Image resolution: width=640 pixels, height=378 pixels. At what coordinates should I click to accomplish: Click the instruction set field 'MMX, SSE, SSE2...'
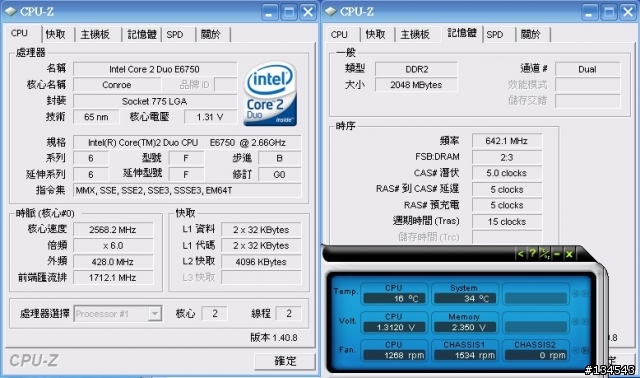click(x=187, y=191)
